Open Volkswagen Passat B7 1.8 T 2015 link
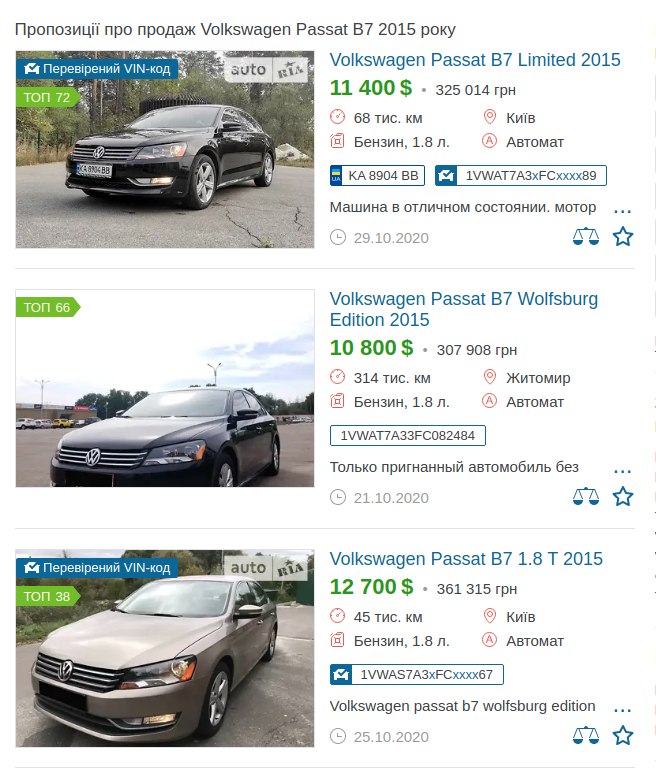656x781 pixels. pos(466,559)
